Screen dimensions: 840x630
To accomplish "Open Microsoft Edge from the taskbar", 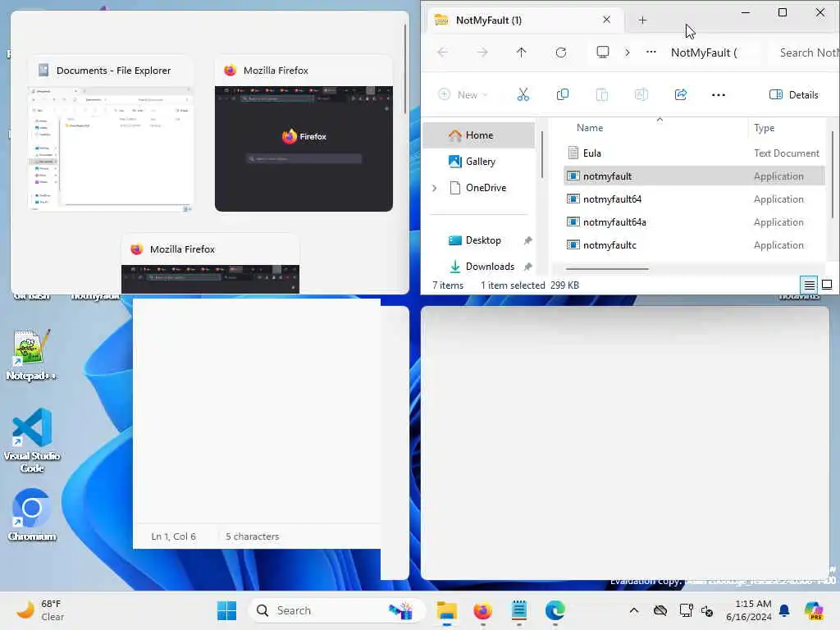I will coord(555,610).
